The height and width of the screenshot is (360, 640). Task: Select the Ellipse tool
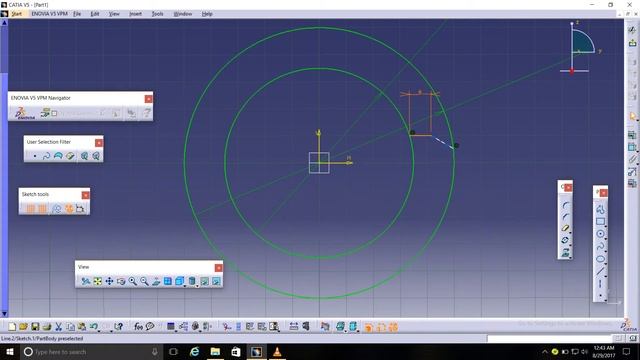600,259
